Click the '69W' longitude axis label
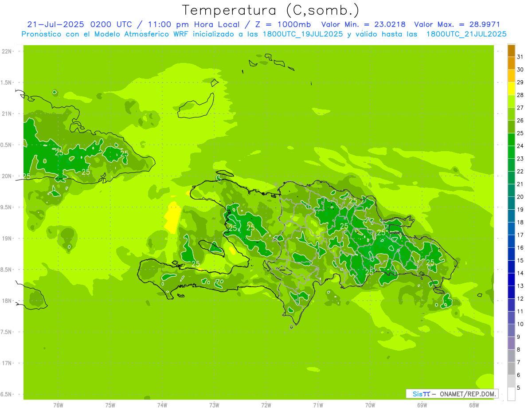 point(422,405)
